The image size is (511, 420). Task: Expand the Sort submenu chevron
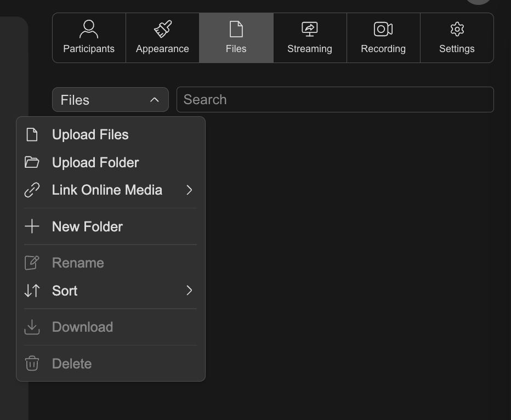point(189,290)
